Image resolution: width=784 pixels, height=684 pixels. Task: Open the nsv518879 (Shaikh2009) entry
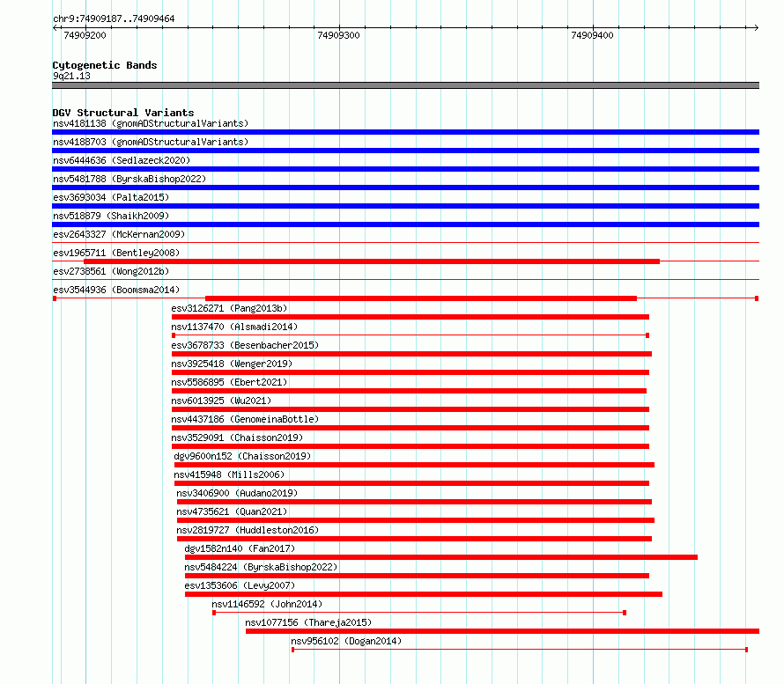pyautogui.click(x=111, y=216)
